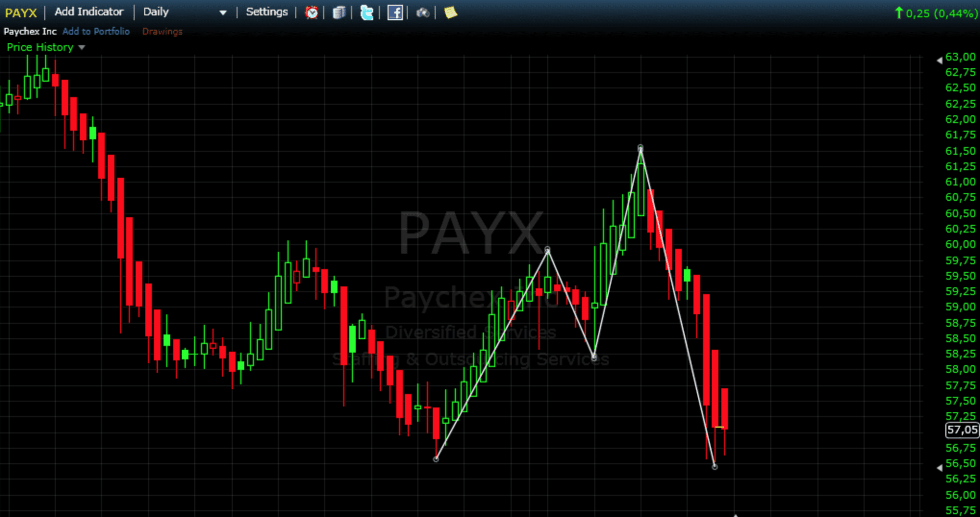This screenshot has height=517, width=980.
Task: Click the 58,00 price axis label
Action: 961,369
